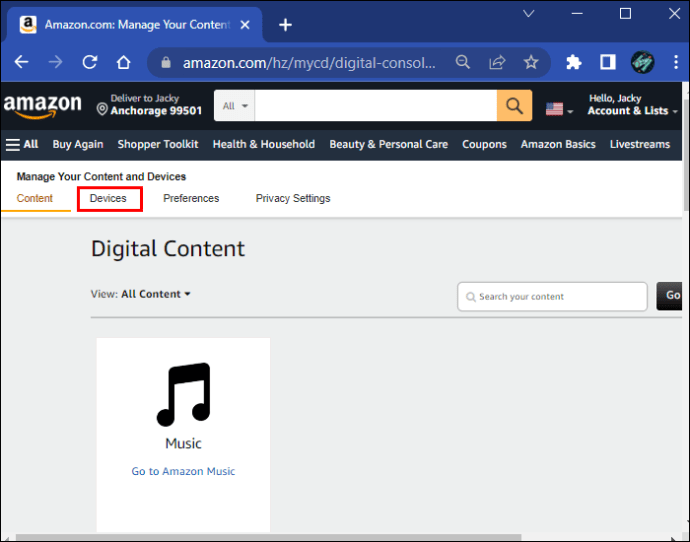
Task: Open the View All Content dropdown
Action: point(155,294)
